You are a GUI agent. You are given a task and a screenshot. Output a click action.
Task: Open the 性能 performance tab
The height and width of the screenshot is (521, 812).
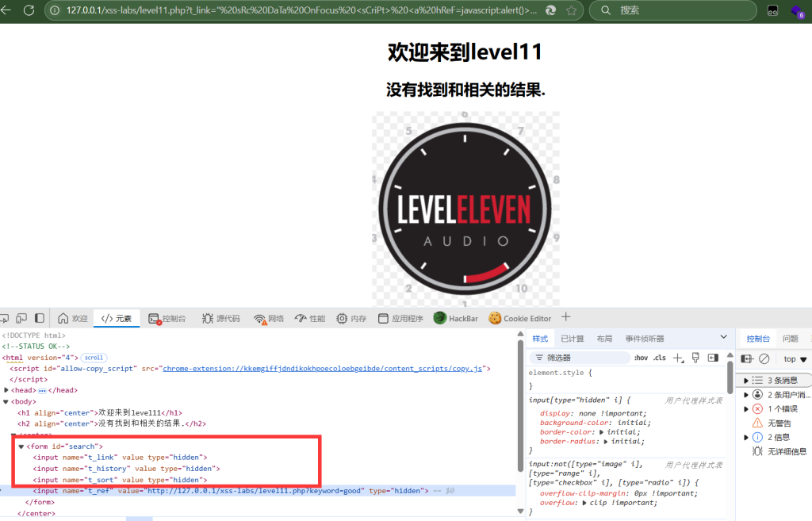click(x=310, y=318)
